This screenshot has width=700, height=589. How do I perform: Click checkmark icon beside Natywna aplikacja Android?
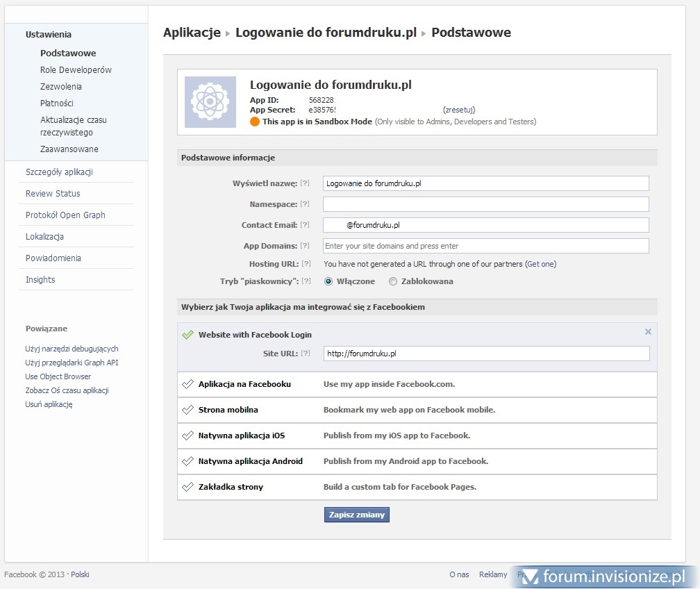[x=187, y=461]
